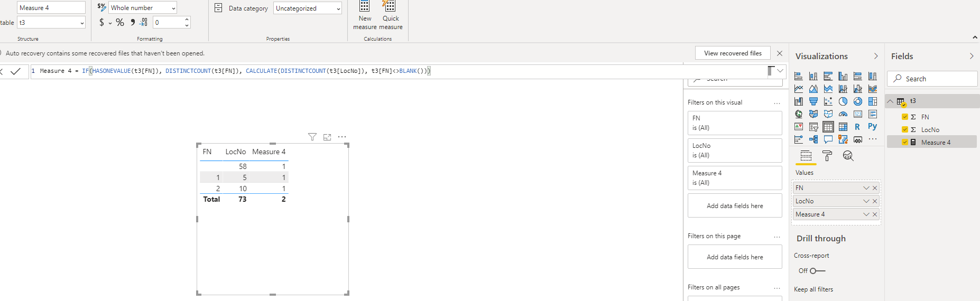Activate focus mode on the table visual

pyautogui.click(x=327, y=137)
